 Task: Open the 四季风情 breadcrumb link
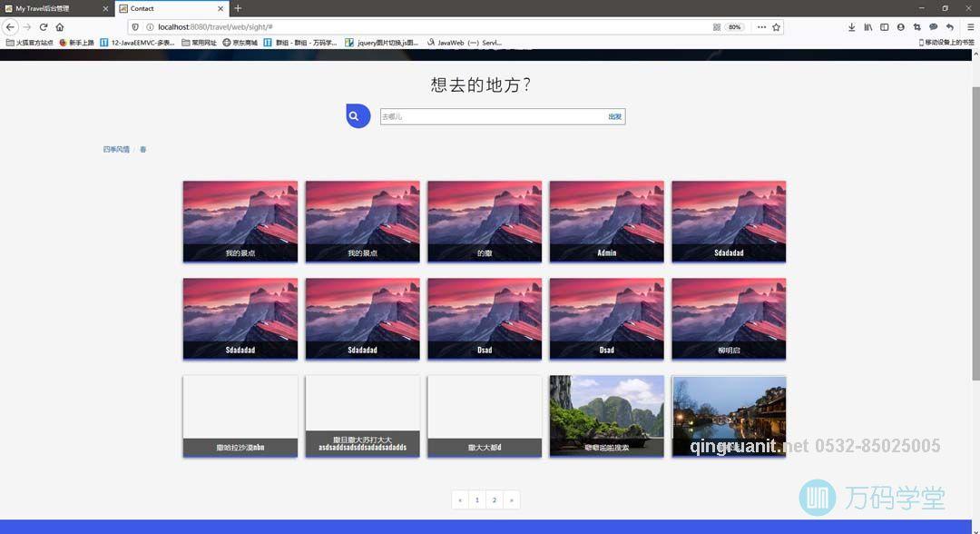coord(116,149)
